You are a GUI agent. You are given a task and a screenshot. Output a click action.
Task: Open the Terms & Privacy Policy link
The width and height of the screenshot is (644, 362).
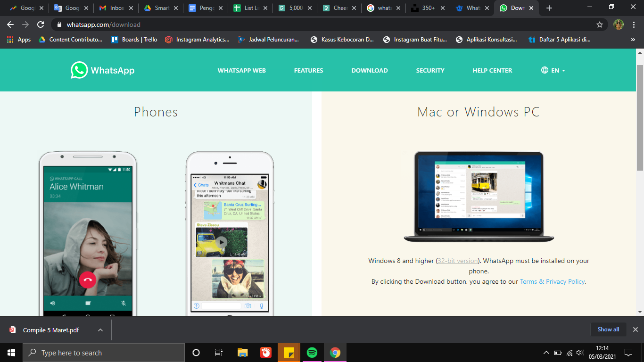click(552, 281)
